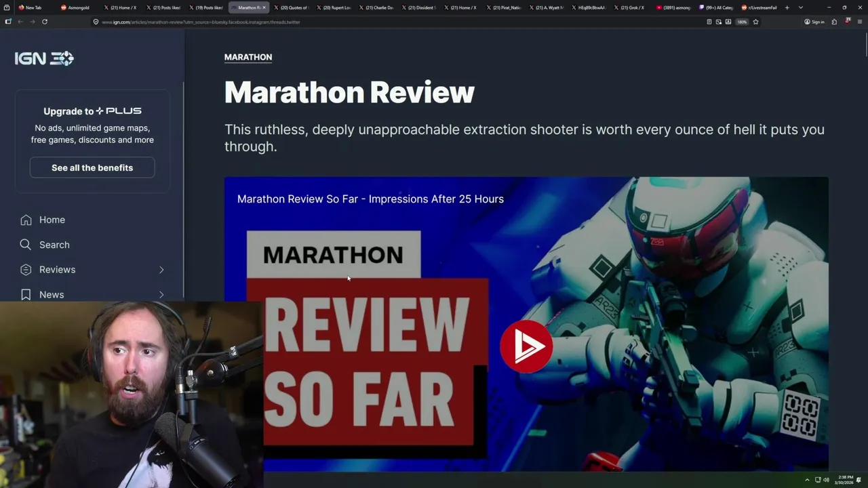This screenshot has width=868, height=488.
Task: Click the News bookmark icon in sidebar
Action: 26,295
